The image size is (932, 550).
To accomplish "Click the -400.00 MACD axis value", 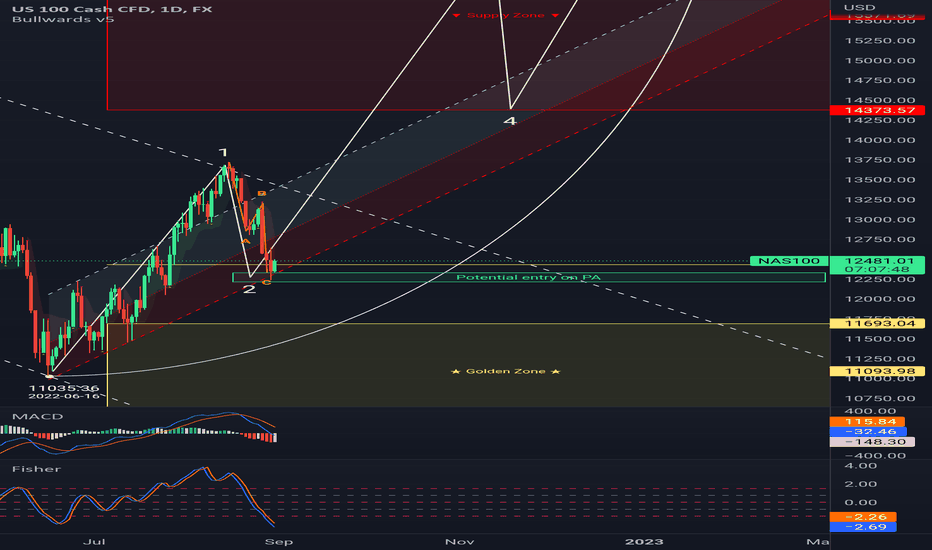I will click(874, 456).
